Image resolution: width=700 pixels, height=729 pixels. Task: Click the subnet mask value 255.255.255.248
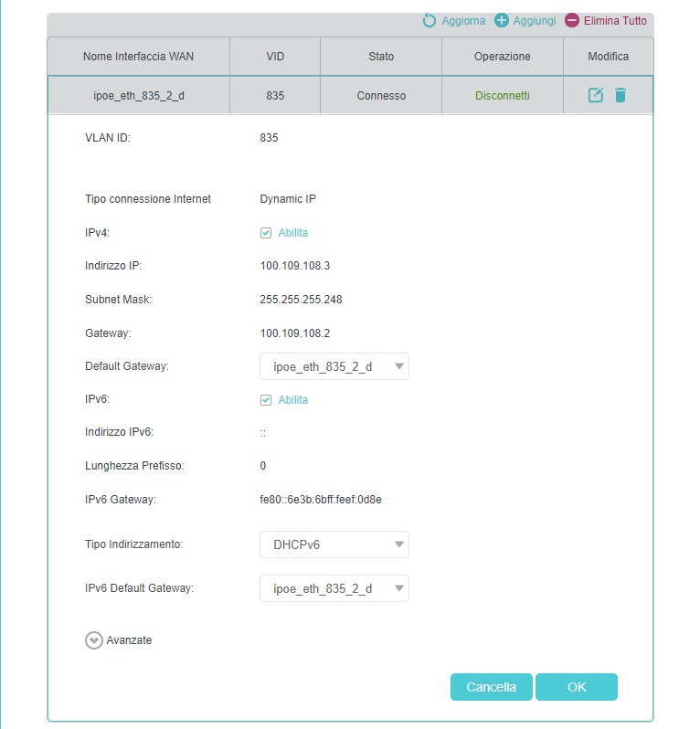click(x=301, y=300)
